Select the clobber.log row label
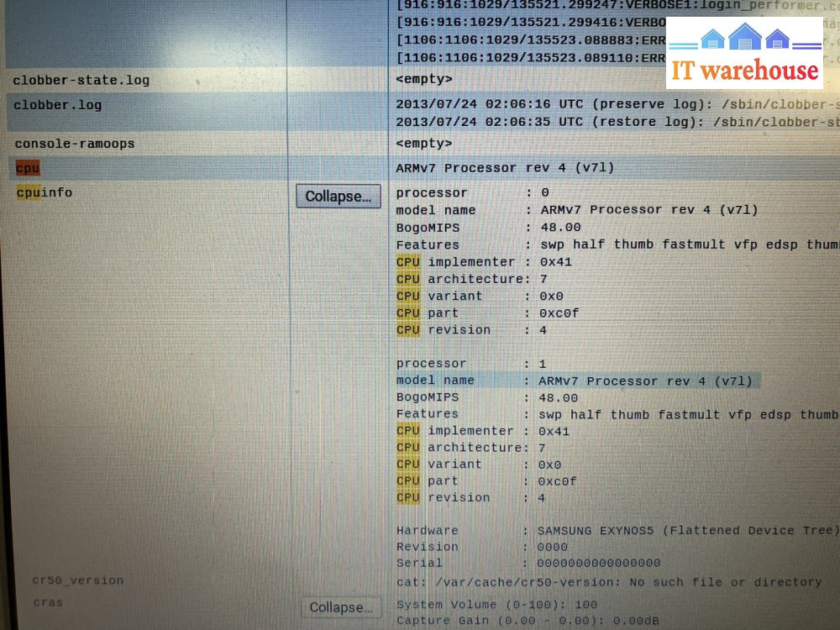 [58, 105]
